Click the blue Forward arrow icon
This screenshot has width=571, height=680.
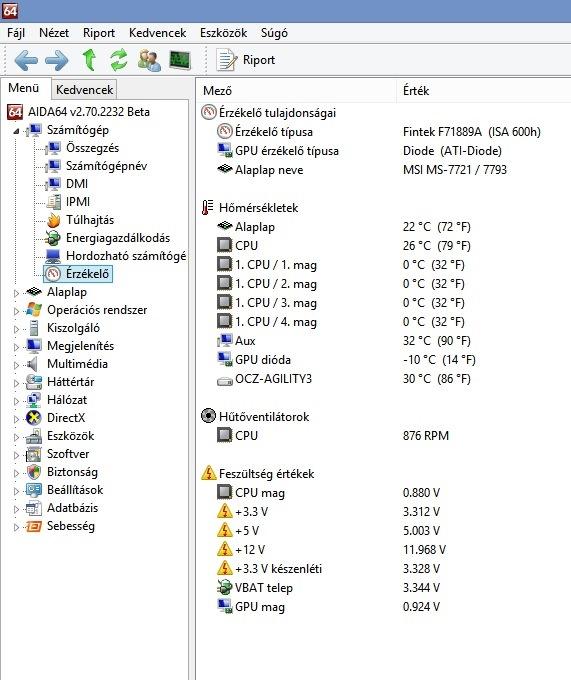coord(56,60)
